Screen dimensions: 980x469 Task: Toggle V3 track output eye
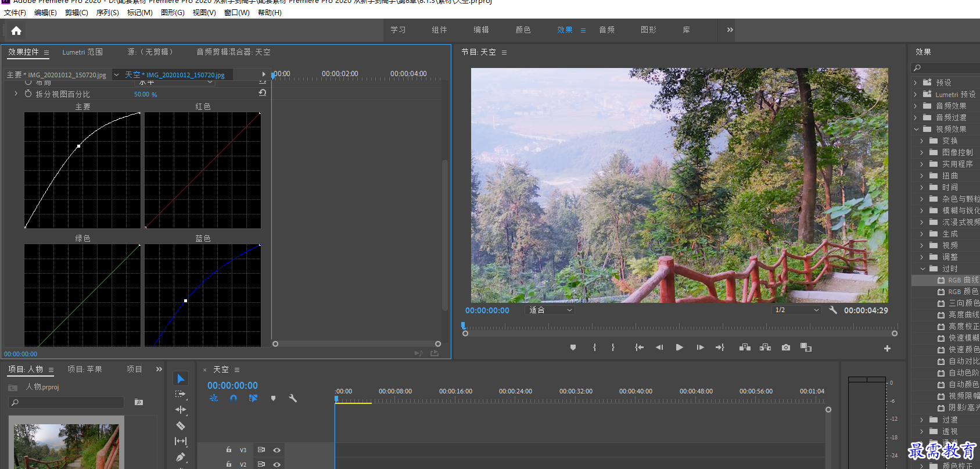coord(277,450)
